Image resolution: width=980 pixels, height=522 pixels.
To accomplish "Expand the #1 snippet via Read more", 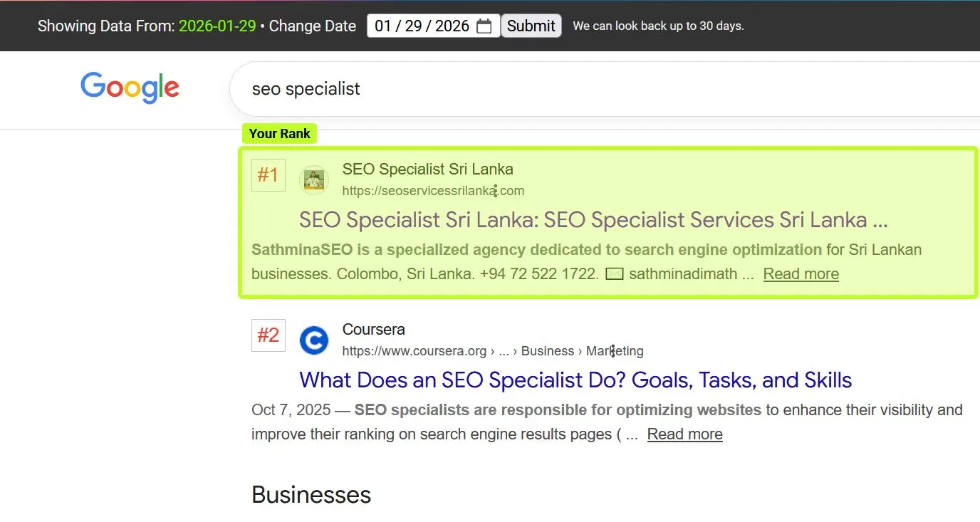I will 801,273.
